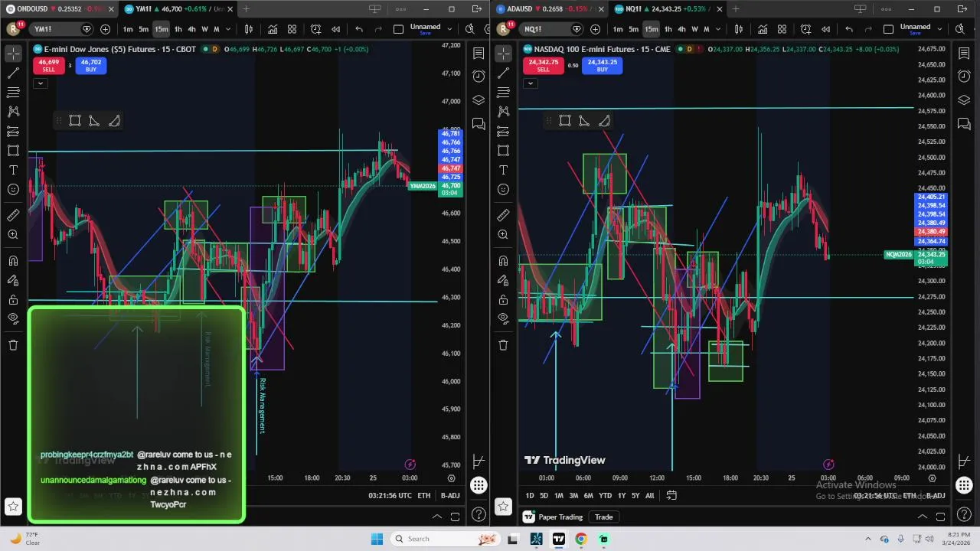Screen dimensions: 980x551
Task: Collapse the legend arrow under the NQ1! sell button
Action: coord(530,83)
